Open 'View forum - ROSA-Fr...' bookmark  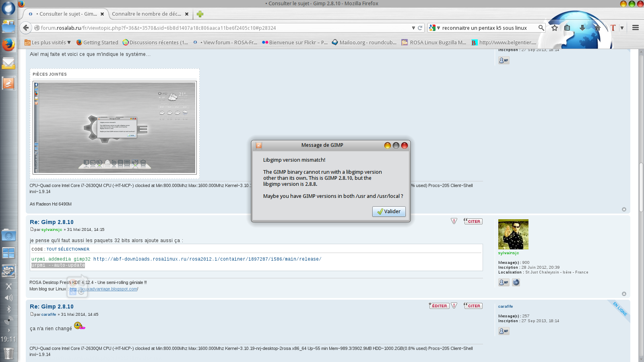225,42
